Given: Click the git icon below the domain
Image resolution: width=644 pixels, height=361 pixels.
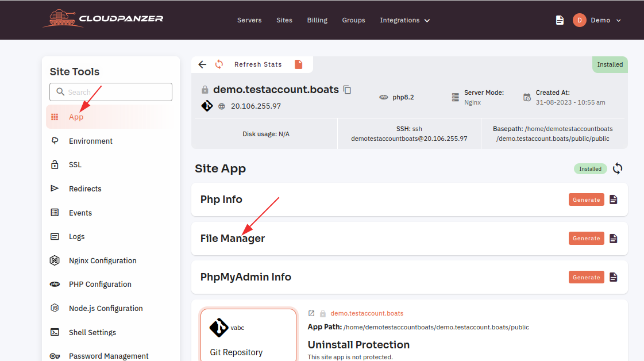Looking at the screenshot, I should tap(207, 106).
